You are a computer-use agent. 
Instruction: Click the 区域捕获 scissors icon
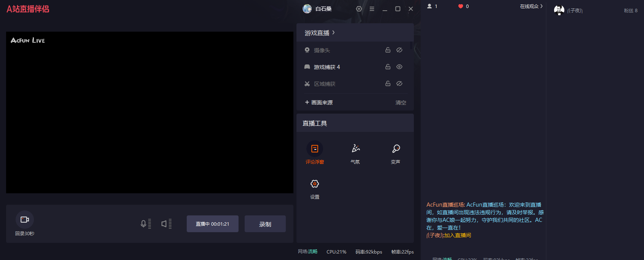pyautogui.click(x=307, y=83)
